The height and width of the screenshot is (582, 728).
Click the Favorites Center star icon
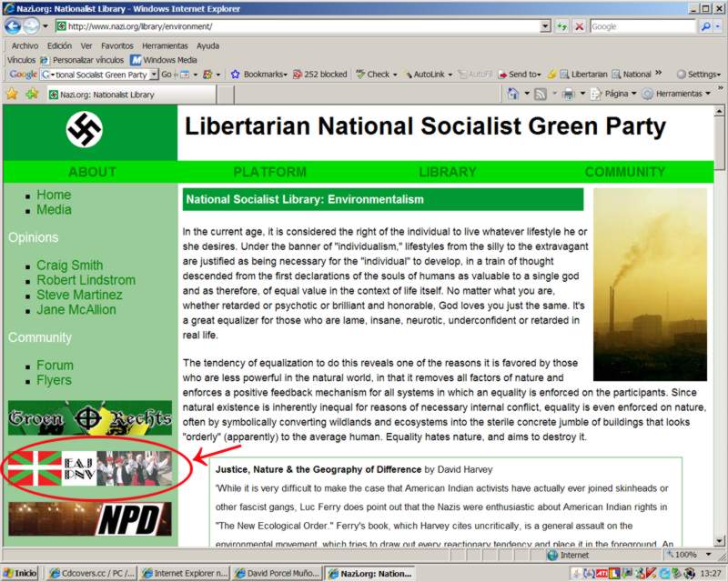[12, 95]
